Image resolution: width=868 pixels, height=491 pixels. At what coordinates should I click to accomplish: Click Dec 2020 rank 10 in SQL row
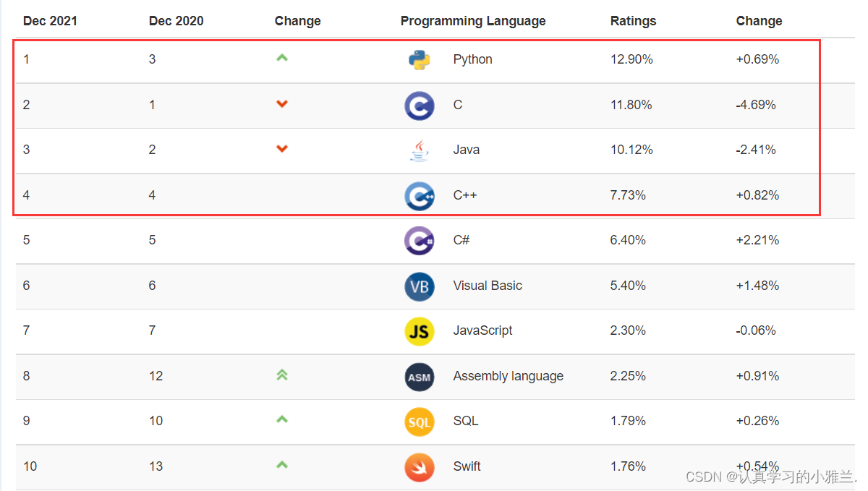pos(156,421)
